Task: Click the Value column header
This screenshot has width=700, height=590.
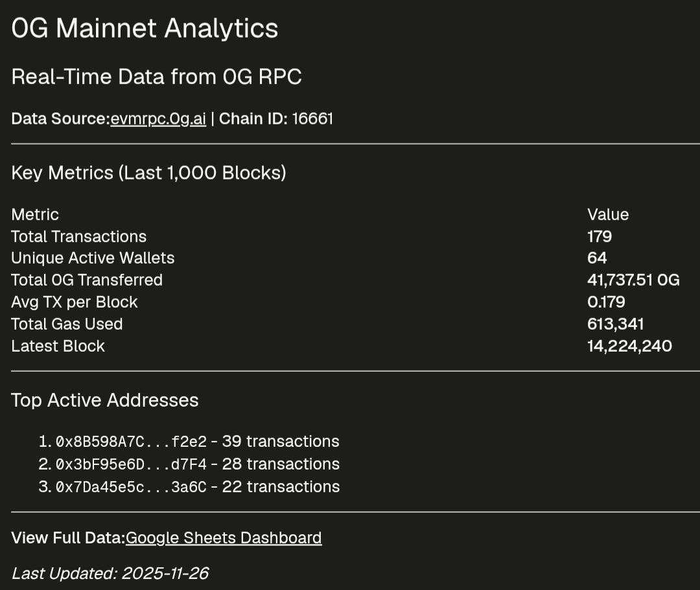Action: point(608,214)
